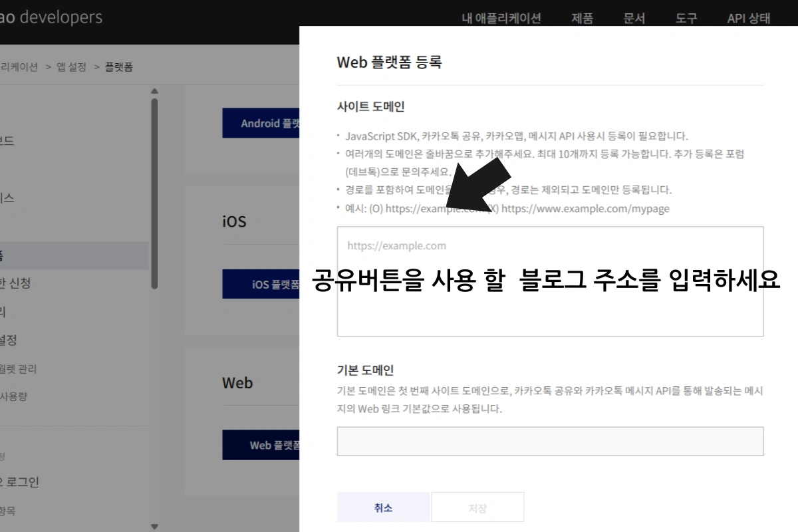The width and height of the screenshot is (798, 532).
Task: Click the 기본 도메인 input field
Action: click(549, 441)
